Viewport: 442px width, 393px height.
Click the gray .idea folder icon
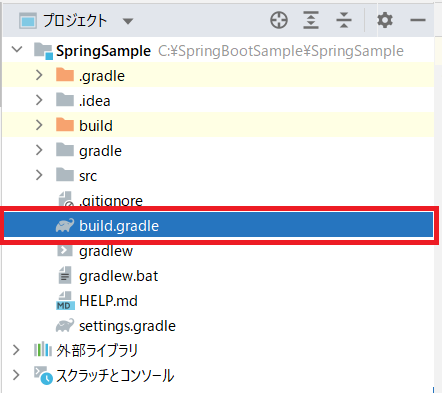coord(65,100)
